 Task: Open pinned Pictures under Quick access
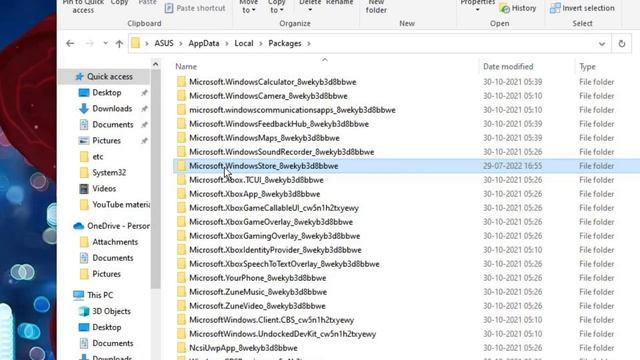point(100,140)
